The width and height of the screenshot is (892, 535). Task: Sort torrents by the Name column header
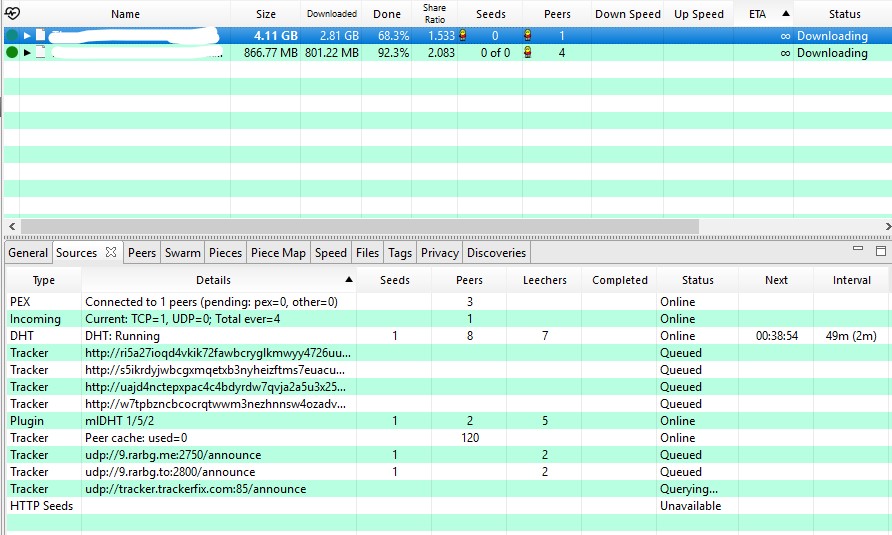pyautogui.click(x=125, y=14)
